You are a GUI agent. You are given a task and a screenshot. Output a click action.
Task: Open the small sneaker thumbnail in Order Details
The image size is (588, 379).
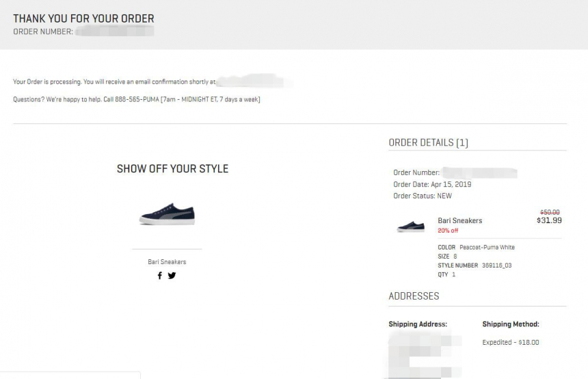click(410, 226)
